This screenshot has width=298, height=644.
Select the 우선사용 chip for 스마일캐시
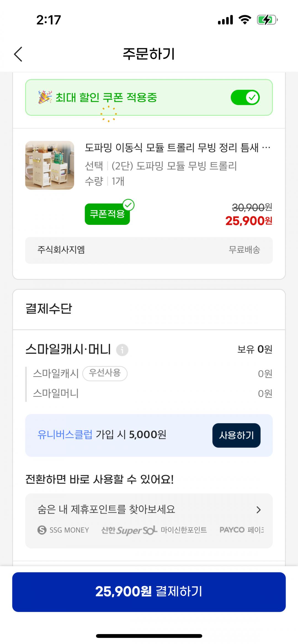[x=105, y=373]
